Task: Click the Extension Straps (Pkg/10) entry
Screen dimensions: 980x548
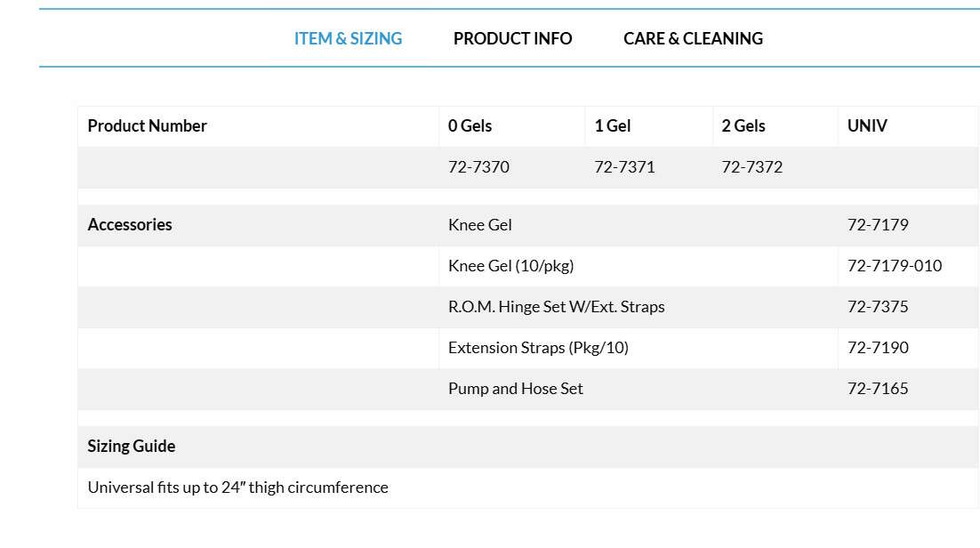Action: 538,348
